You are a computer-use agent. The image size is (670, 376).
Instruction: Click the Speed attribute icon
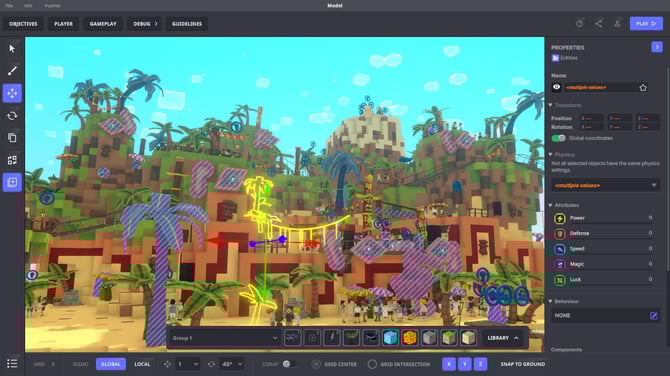click(x=560, y=249)
